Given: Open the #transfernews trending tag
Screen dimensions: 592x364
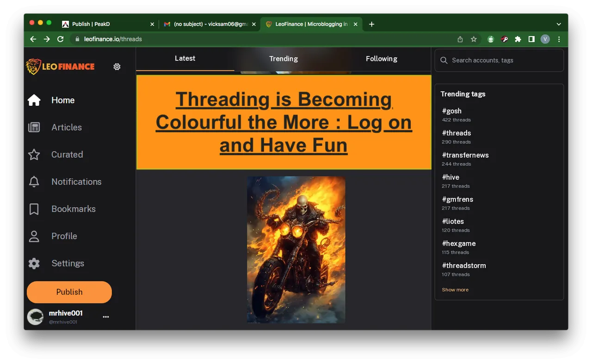Looking at the screenshot, I should [465, 155].
